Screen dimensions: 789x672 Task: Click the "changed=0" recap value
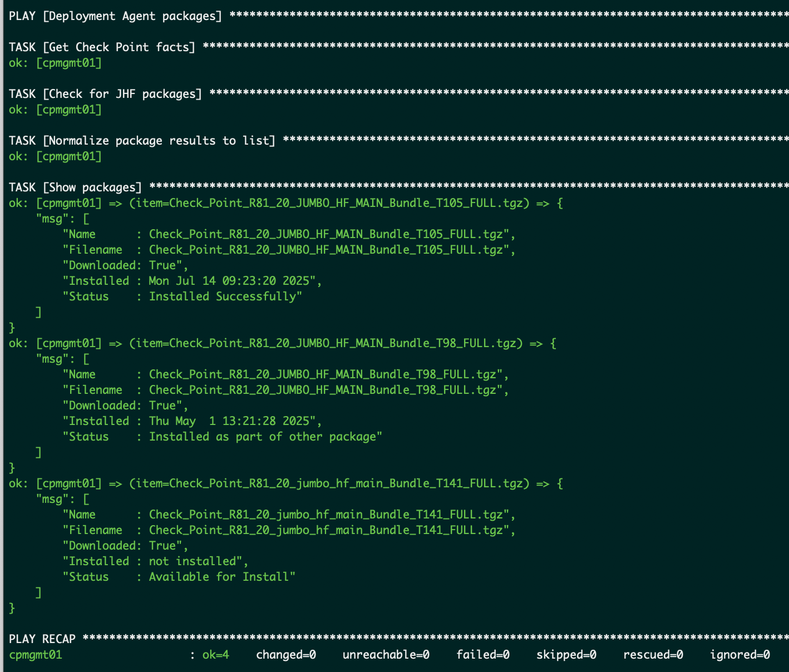pos(286,655)
